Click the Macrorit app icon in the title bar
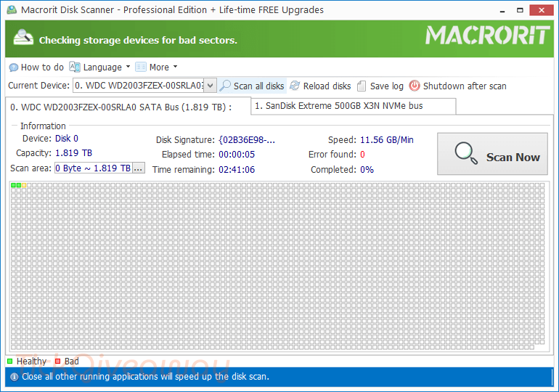Image resolution: width=559 pixels, height=392 pixels. (12, 9)
